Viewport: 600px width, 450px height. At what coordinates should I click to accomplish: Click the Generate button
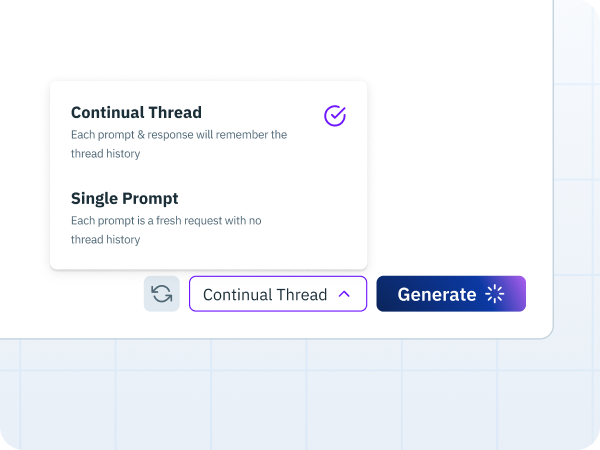pyautogui.click(x=451, y=294)
